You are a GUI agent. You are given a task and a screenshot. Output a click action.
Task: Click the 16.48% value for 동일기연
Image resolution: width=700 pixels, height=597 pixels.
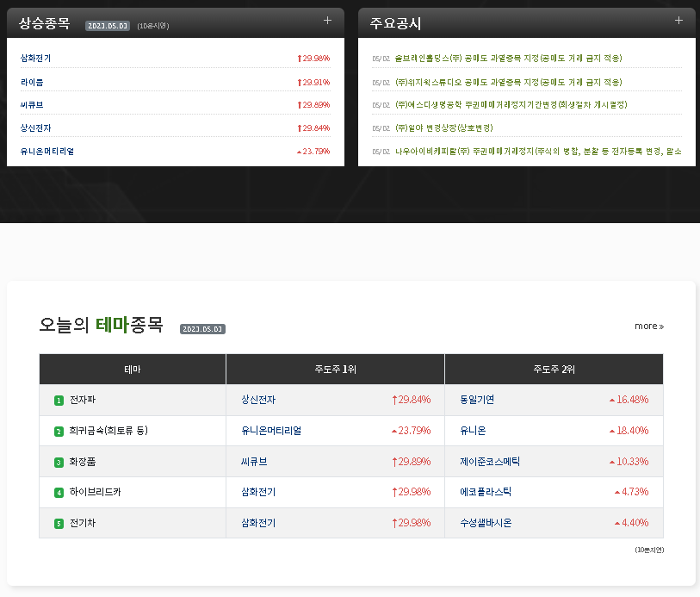pos(629,400)
